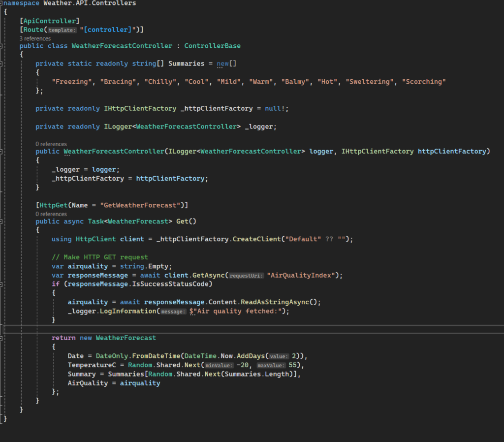Fold the async Get() method
This screenshot has width=504, height=442.
(2, 221)
